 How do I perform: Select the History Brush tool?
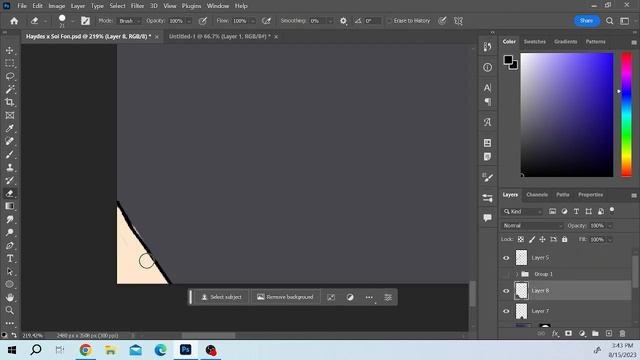point(10,180)
